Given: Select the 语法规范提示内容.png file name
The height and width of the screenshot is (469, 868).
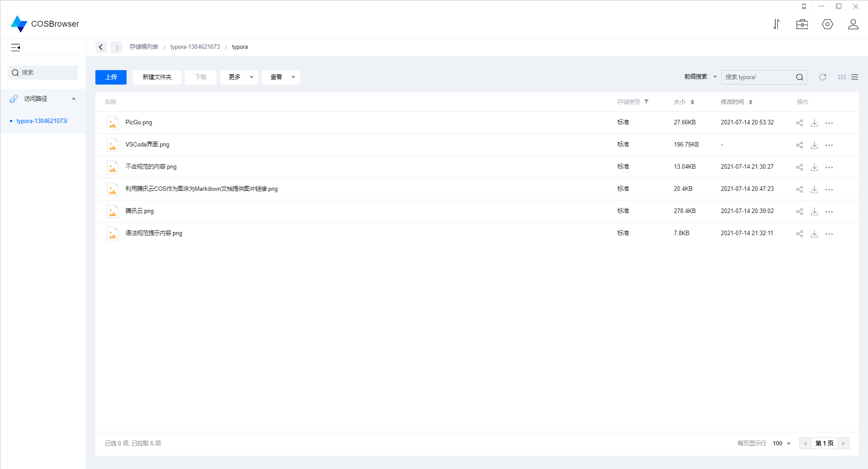Looking at the screenshot, I should click(154, 233).
